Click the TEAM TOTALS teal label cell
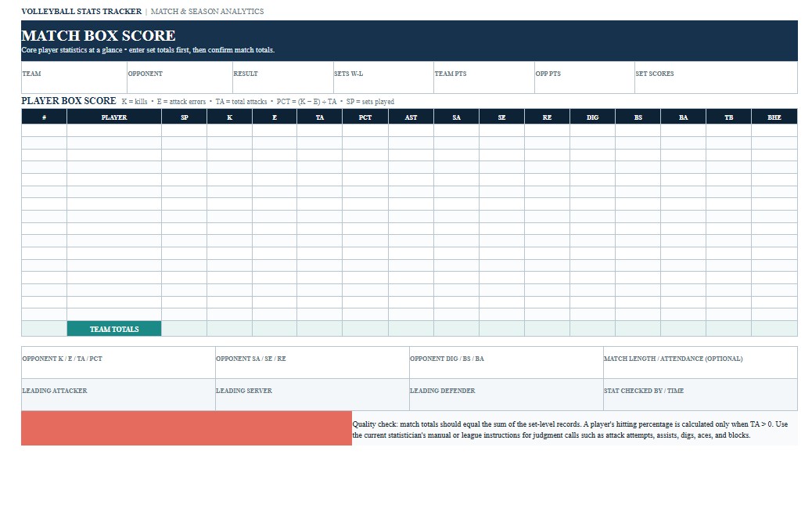This screenshot has width=812, height=505. point(114,329)
